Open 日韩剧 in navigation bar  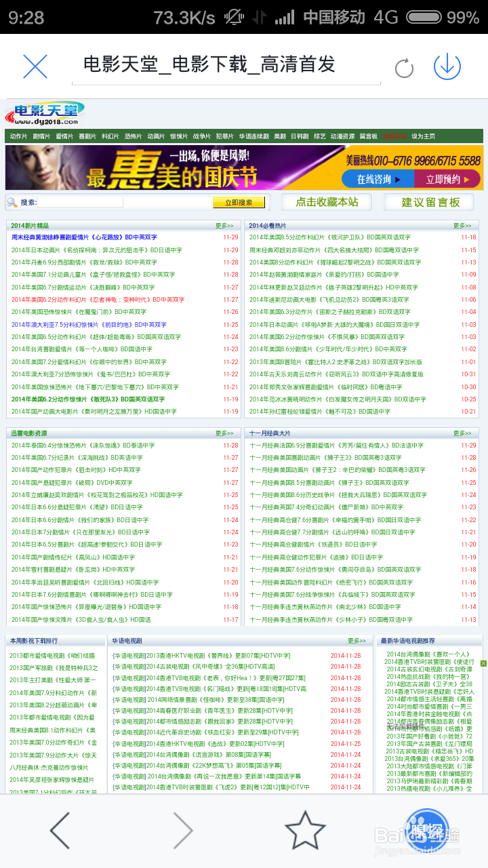pos(300,136)
